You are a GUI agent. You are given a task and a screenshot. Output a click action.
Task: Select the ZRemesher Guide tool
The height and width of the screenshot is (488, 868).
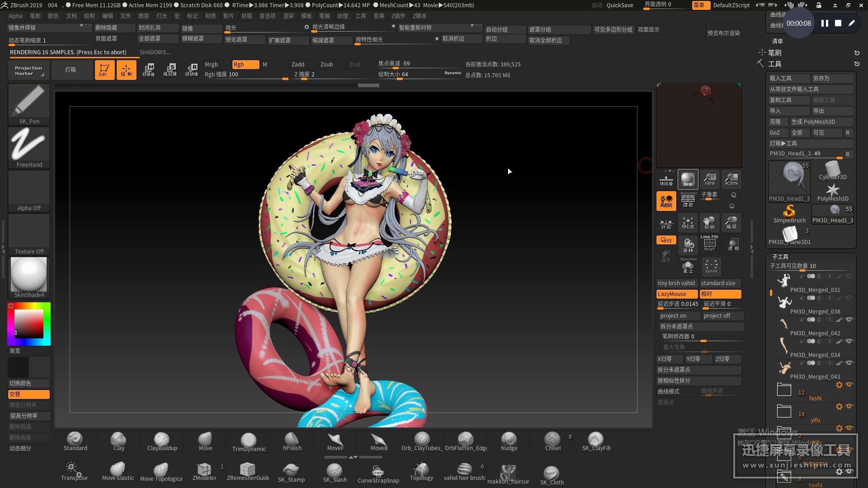coord(248,471)
